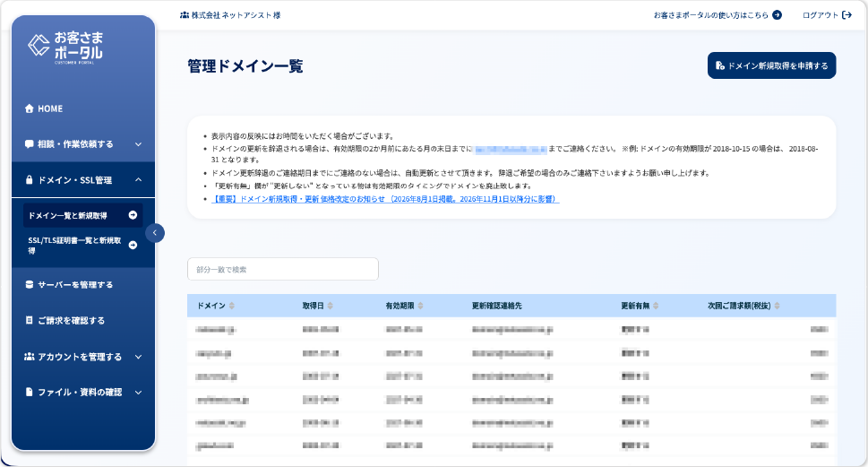868x467 pixels.
Task: Click the lock icon for ドメイン・SSL管理
Action: pyautogui.click(x=30, y=180)
